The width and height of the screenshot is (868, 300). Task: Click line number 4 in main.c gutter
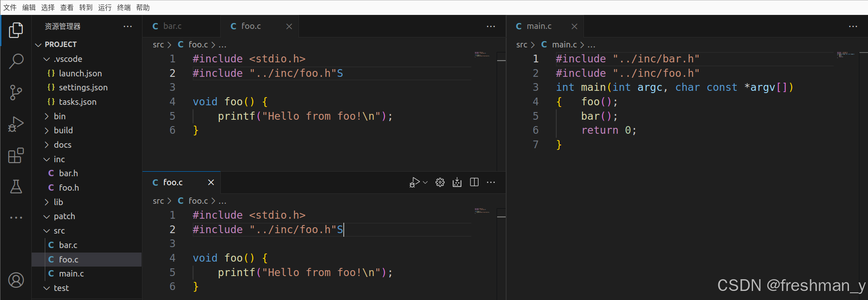click(x=536, y=102)
